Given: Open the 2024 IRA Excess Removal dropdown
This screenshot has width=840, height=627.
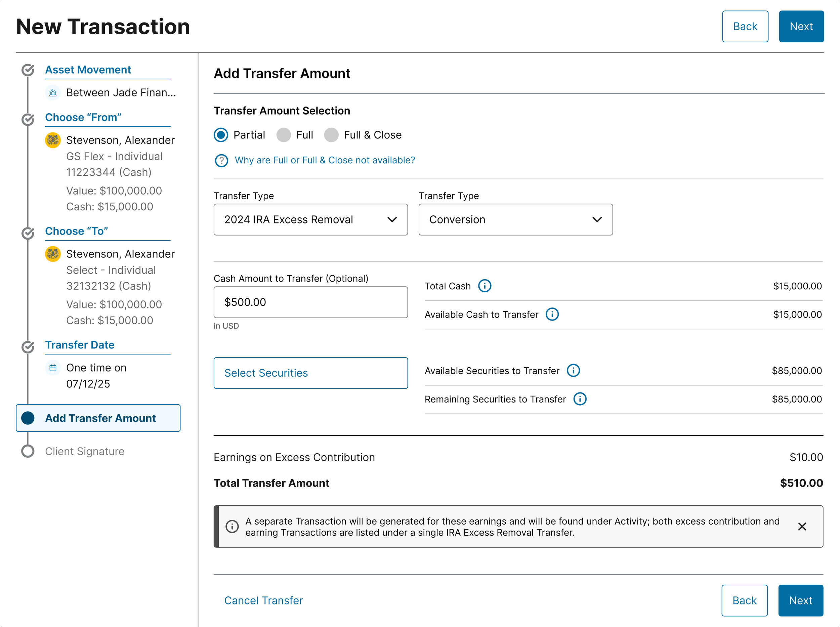Looking at the screenshot, I should point(310,220).
